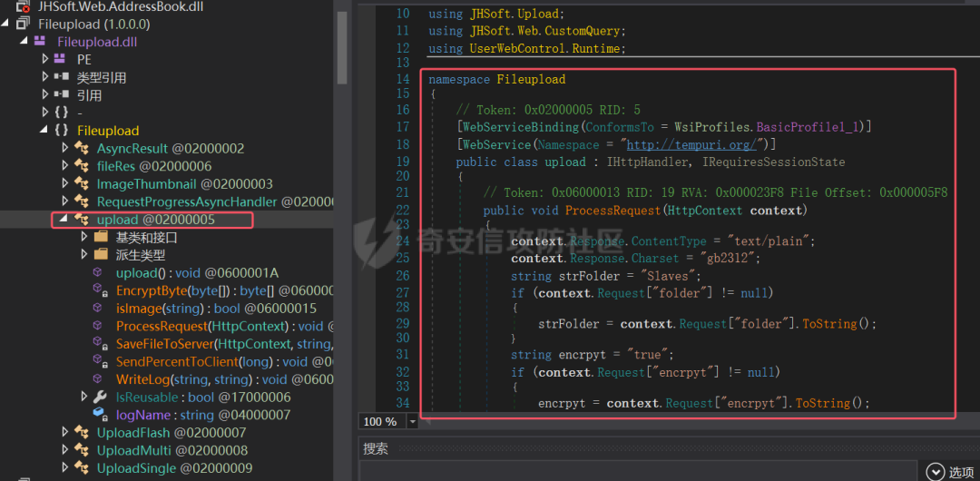Click the WebServiceBinding attribute name
The height and width of the screenshot is (481, 980).
[x=521, y=127]
